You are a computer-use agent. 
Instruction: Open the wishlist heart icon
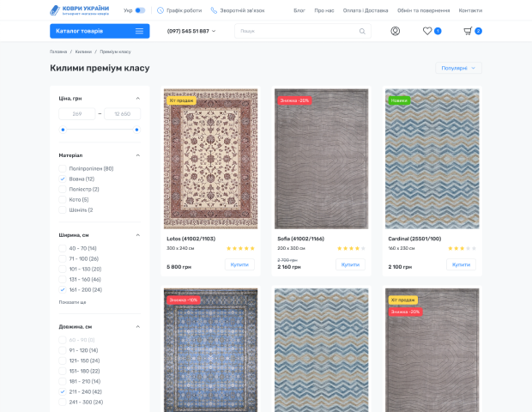(427, 31)
